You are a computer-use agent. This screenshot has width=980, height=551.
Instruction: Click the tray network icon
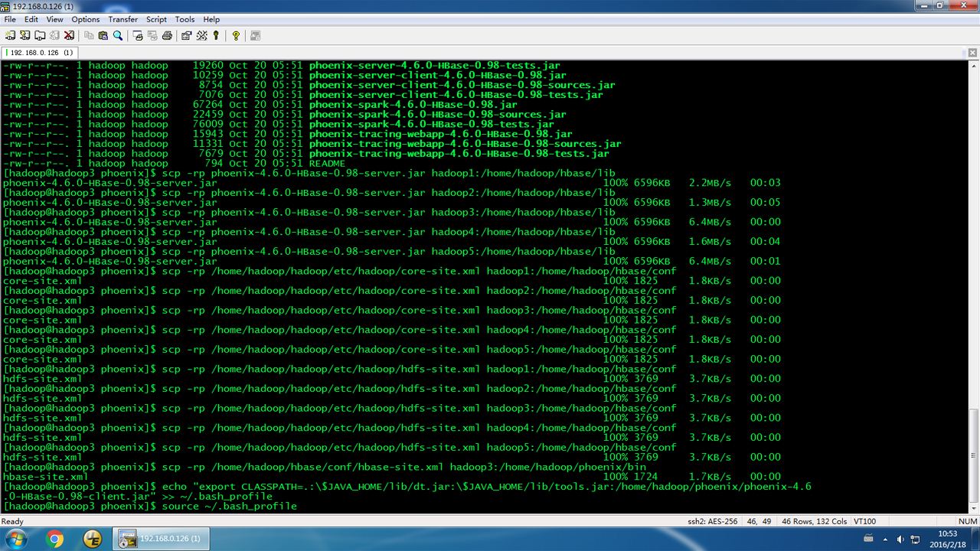tap(915, 540)
